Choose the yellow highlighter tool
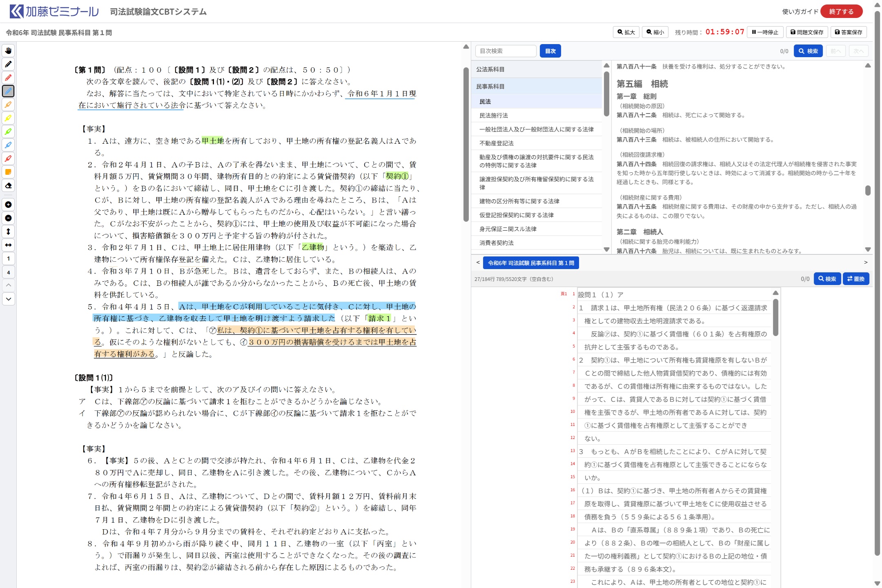882x588 pixels. pyautogui.click(x=8, y=118)
